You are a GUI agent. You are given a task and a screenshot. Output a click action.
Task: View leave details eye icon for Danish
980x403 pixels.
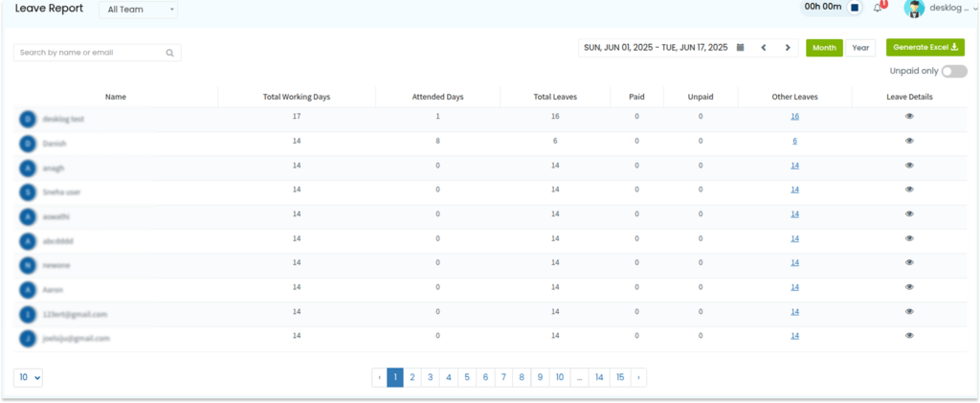pyautogui.click(x=909, y=141)
